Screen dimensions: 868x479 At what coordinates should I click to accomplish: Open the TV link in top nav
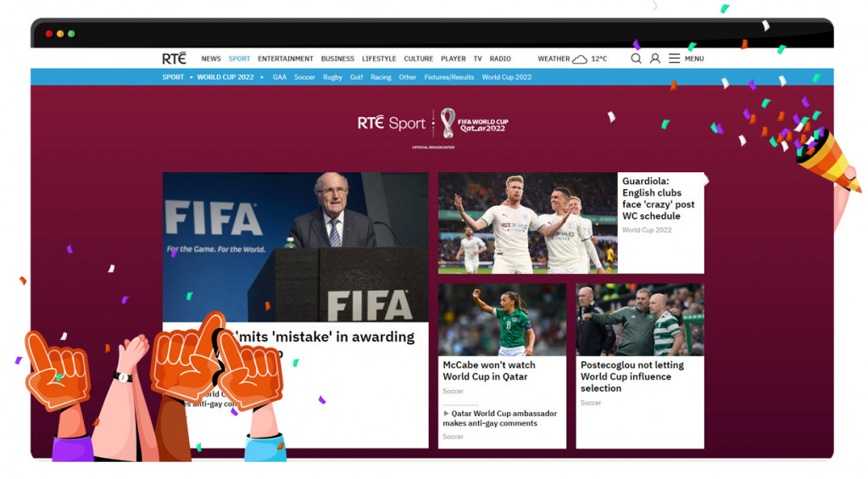click(x=478, y=58)
